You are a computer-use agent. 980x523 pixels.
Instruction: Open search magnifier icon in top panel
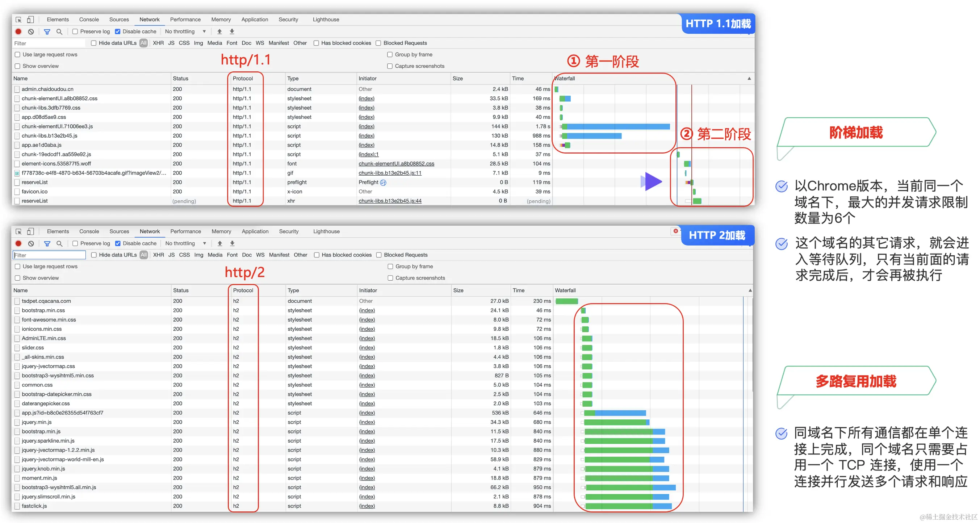click(59, 32)
